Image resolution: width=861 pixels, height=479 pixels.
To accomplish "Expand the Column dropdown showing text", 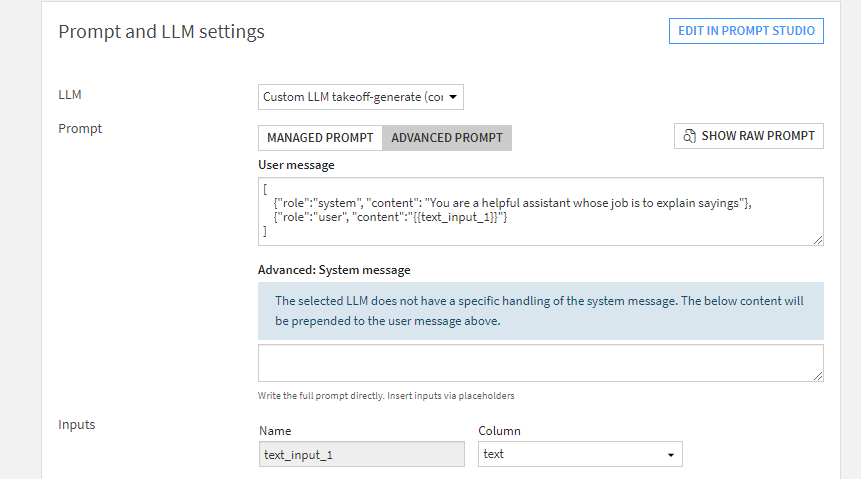I will pyautogui.click(x=580, y=454).
